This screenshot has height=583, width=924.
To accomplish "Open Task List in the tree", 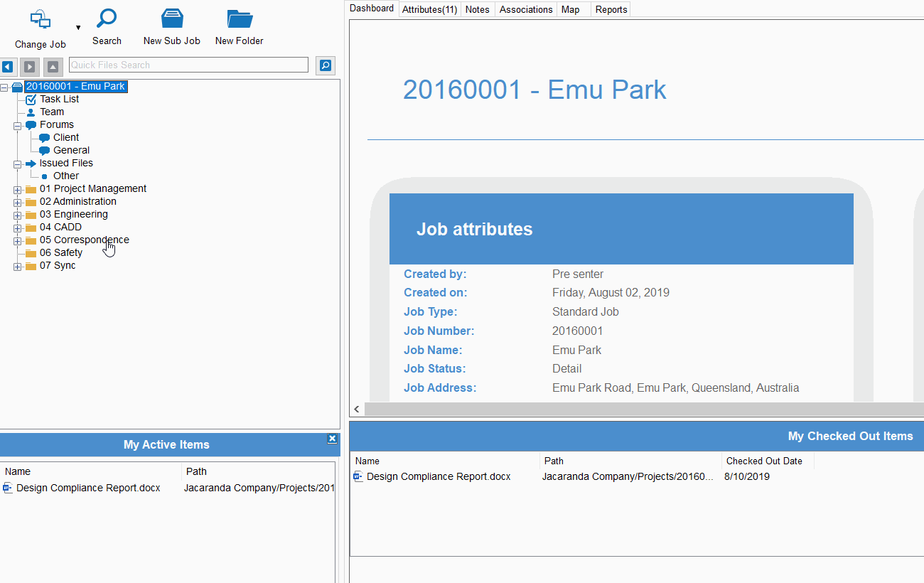I will pos(59,99).
